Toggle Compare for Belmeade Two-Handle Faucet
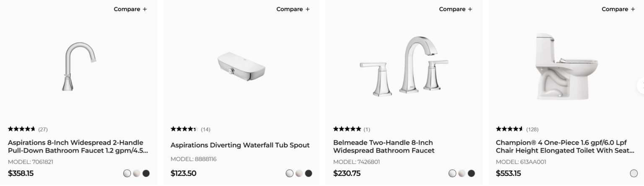The image size is (644, 186). [x=455, y=9]
